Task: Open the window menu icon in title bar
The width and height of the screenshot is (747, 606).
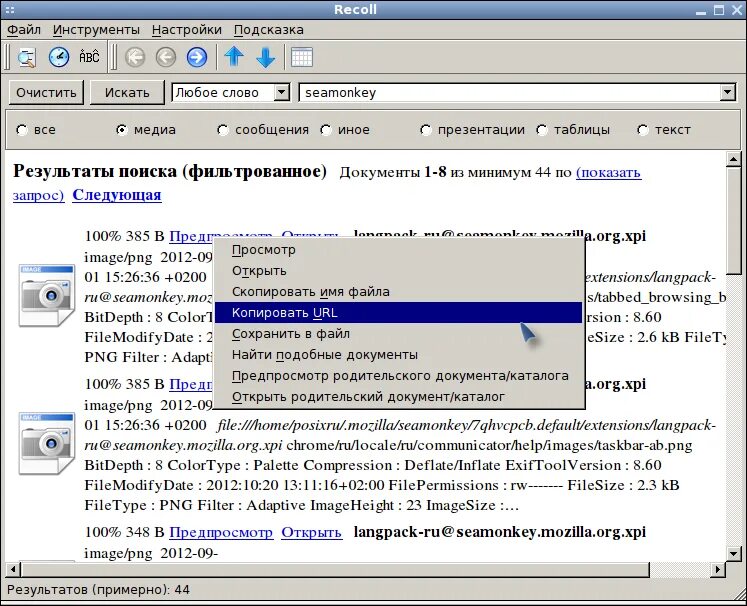Action: click(10, 10)
